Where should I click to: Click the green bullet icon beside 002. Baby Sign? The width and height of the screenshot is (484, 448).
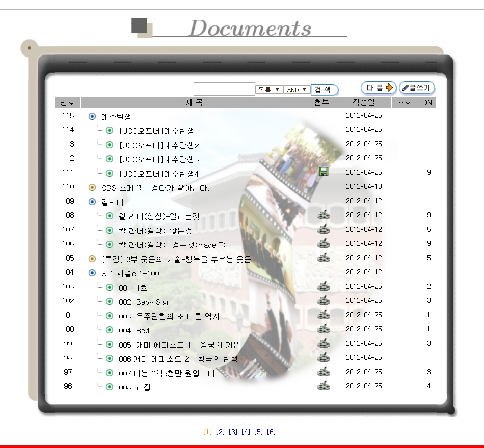pos(109,301)
